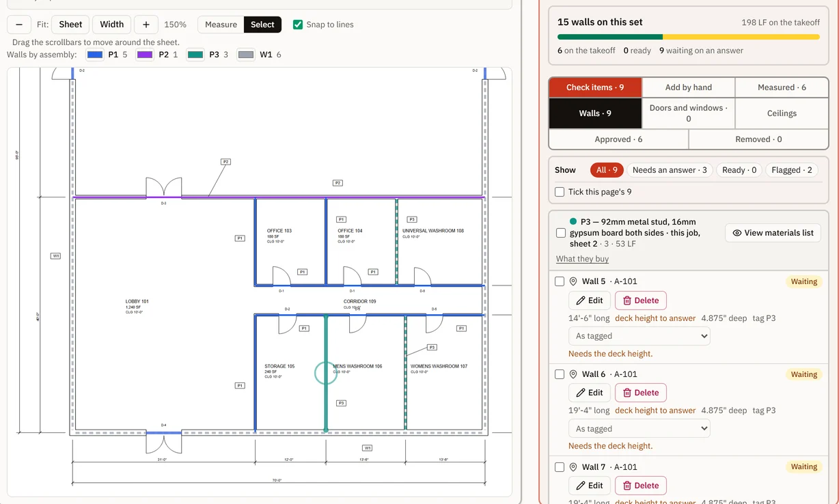Click the LOBBY 101 room label
Screen dimensions: 839x504
click(x=137, y=301)
